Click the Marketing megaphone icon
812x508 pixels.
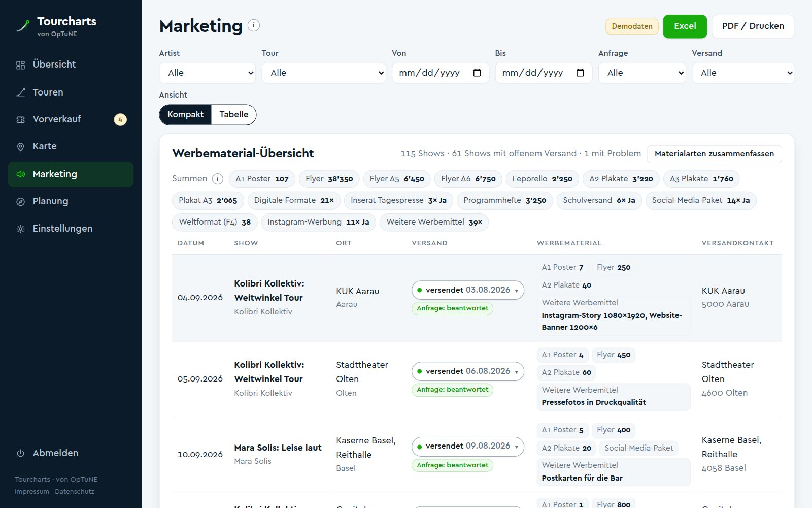coord(21,174)
